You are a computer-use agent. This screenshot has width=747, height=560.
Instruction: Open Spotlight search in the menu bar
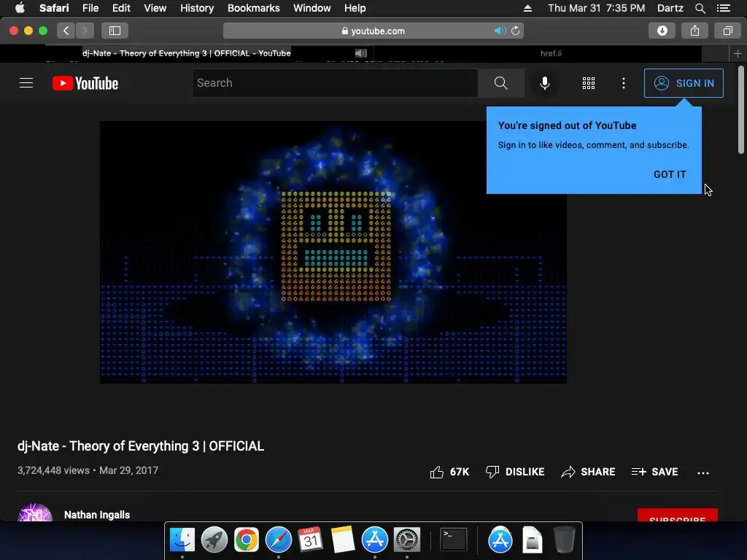[700, 8]
